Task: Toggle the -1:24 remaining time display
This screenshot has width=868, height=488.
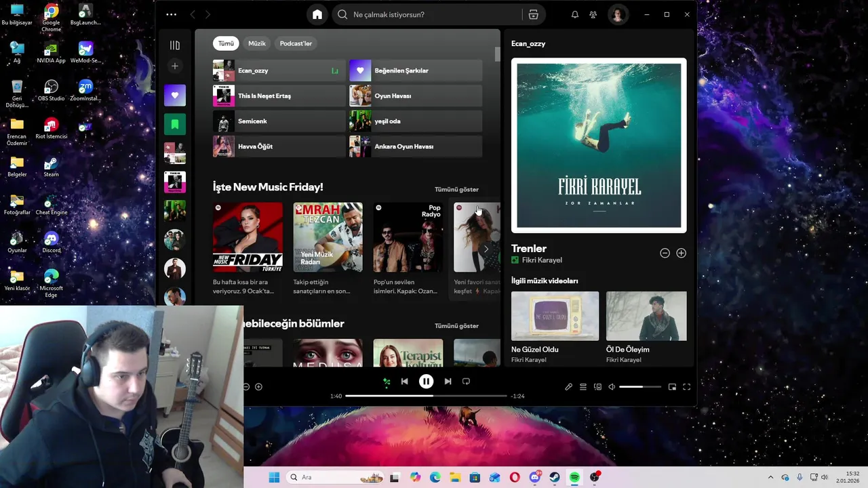Action: [517, 396]
